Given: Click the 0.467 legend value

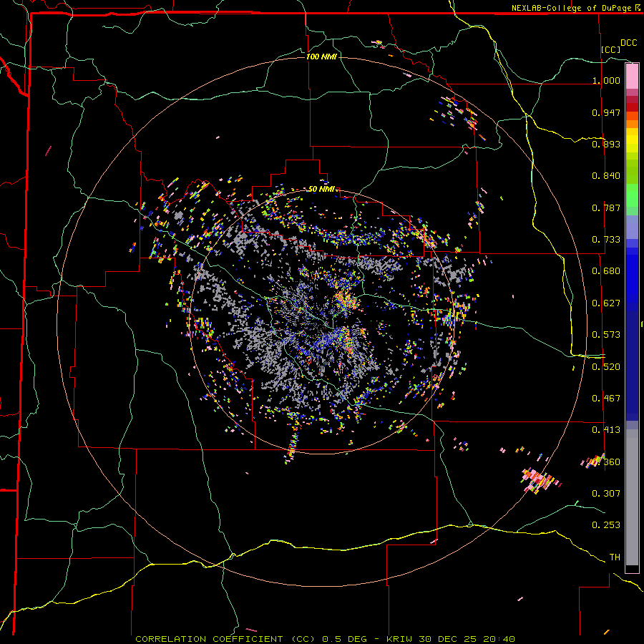Looking at the screenshot, I should (x=606, y=399).
